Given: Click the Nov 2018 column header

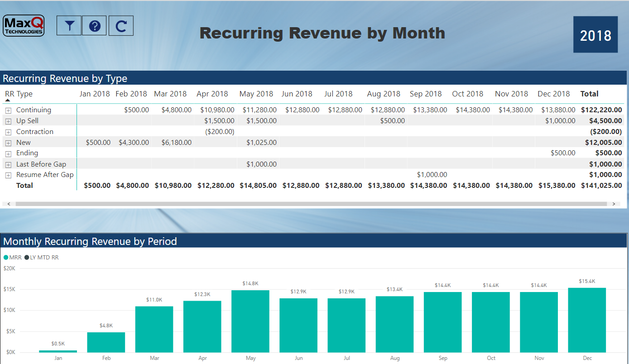Looking at the screenshot, I should point(511,94).
